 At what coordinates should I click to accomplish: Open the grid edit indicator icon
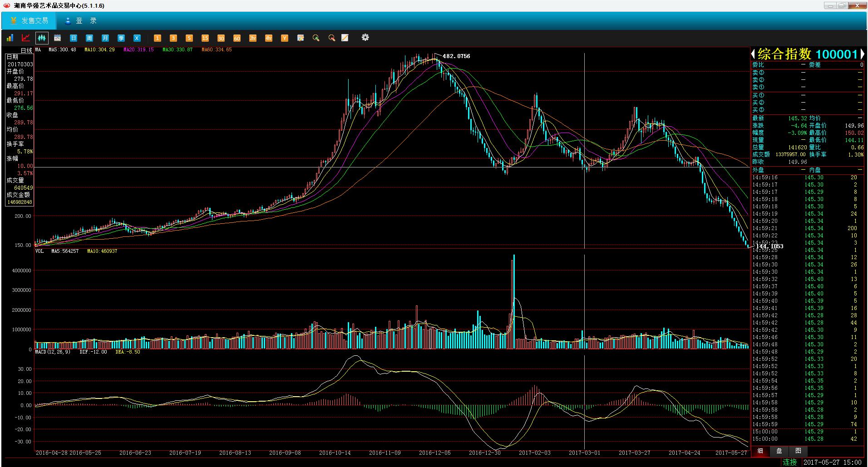(301, 38)
